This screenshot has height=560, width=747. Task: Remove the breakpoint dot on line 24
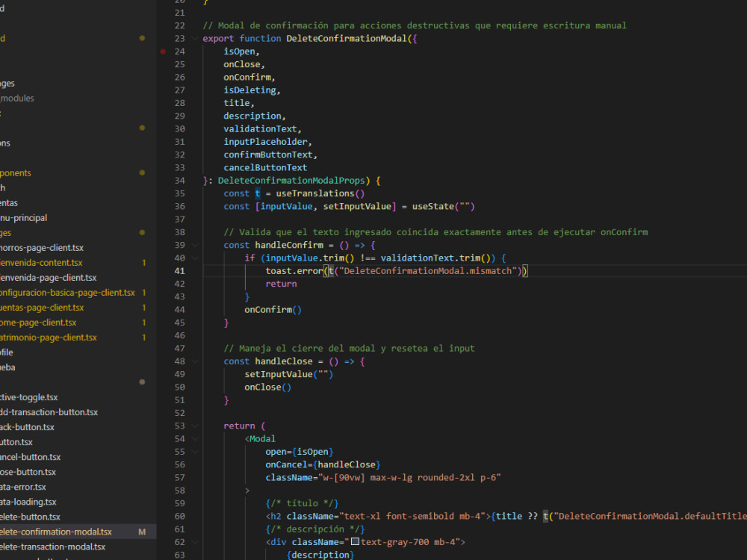pyautogui.click(x=163, y=52)
